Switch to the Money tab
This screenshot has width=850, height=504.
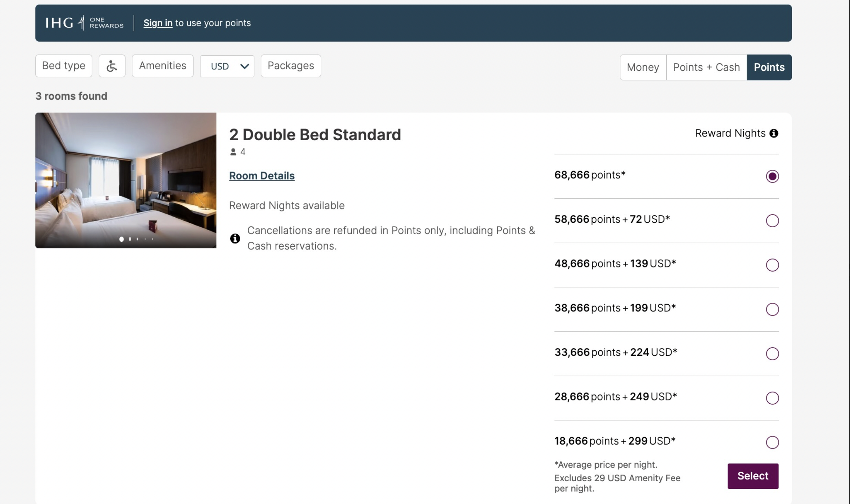(x=642, y=67)
